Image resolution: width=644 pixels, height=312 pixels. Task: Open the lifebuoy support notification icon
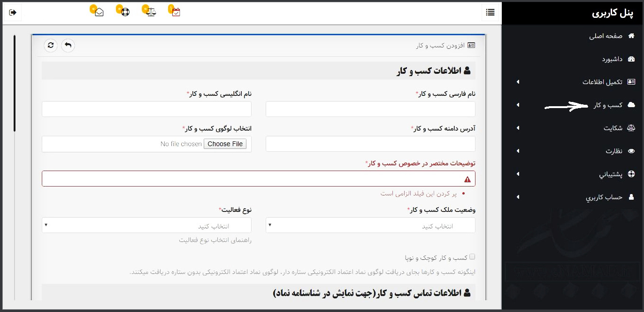pyautogui.click(x=125, y=12)
